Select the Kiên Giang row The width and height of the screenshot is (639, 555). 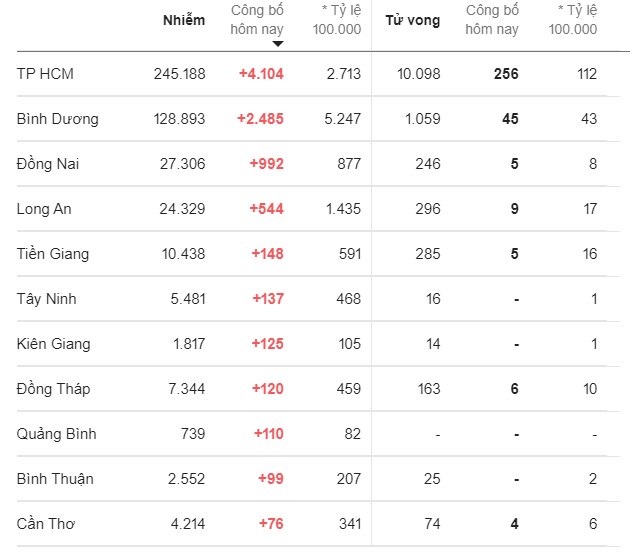[x=54, y=344]
